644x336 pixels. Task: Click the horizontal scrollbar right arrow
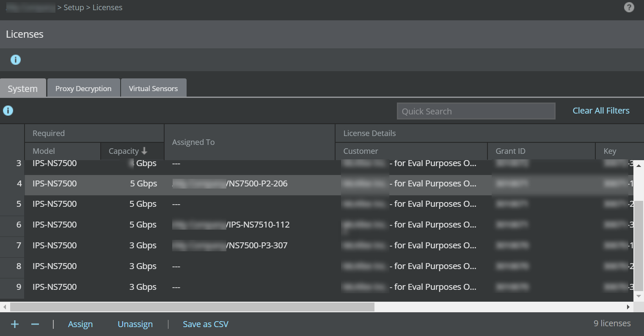(x=628, y=307)
